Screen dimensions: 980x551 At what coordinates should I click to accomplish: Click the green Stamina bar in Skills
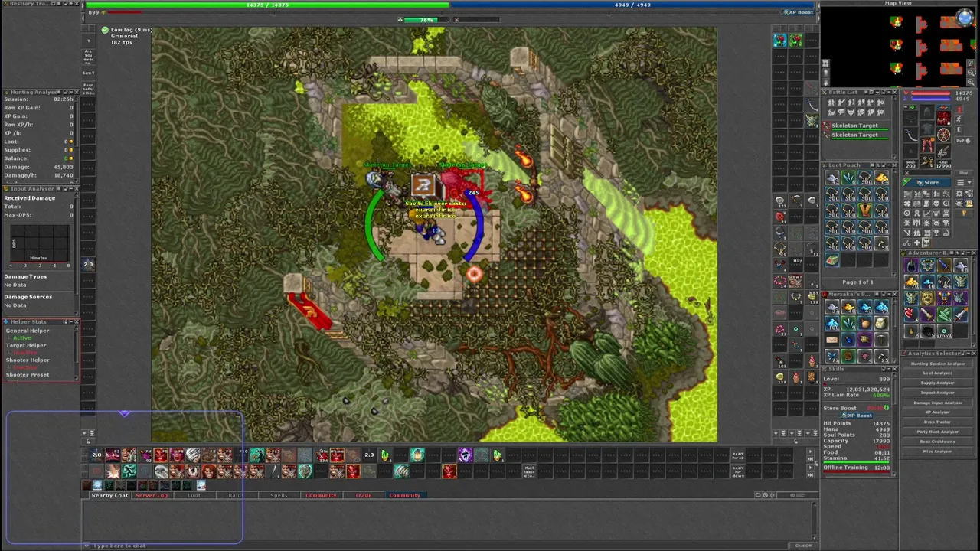(x=856, y=461)
